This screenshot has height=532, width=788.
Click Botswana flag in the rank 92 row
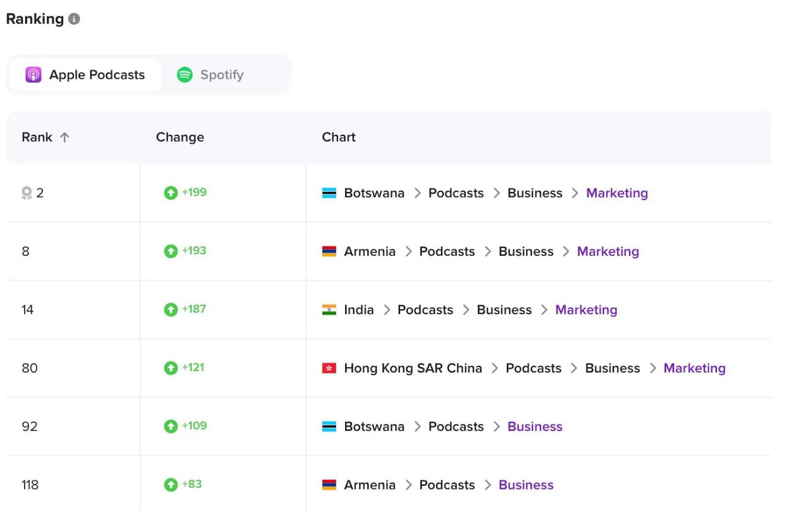point(329,427)
